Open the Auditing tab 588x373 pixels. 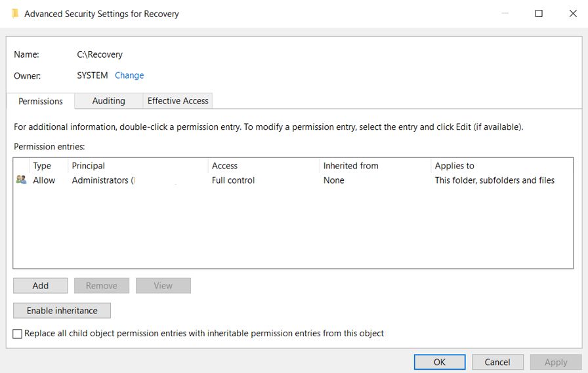(x=108, y=101)
